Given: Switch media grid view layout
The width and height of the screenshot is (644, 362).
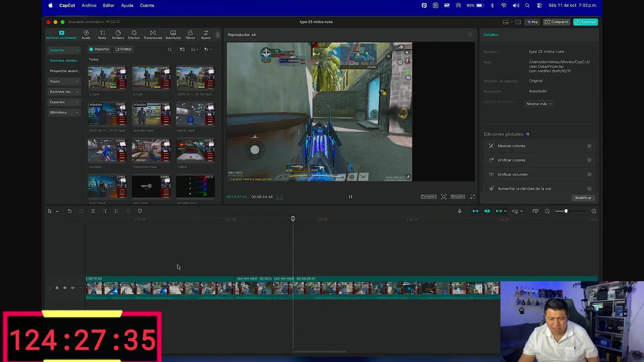Looking at the screenshot, I should (x=182, y=49).
